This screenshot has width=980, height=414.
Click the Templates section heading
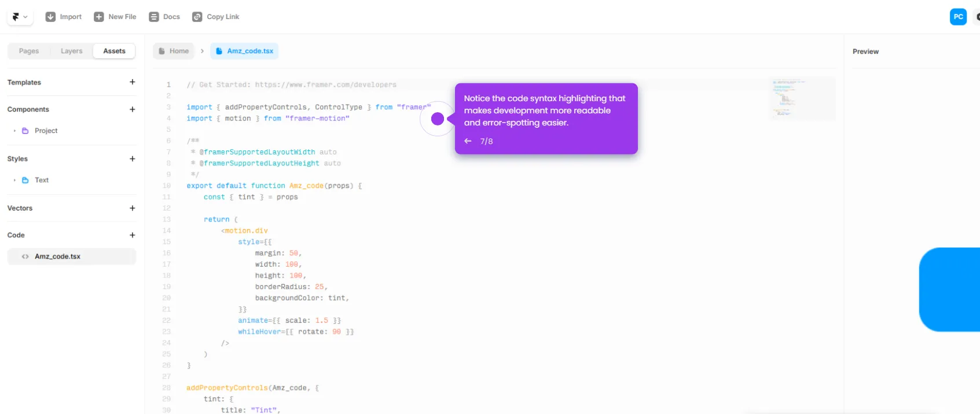point(24,82)
